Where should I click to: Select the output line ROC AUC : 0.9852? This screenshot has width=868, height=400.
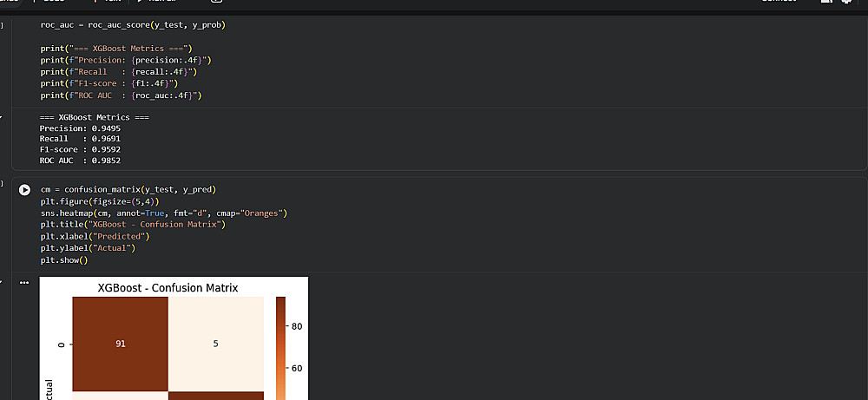(x=80, y=161)
